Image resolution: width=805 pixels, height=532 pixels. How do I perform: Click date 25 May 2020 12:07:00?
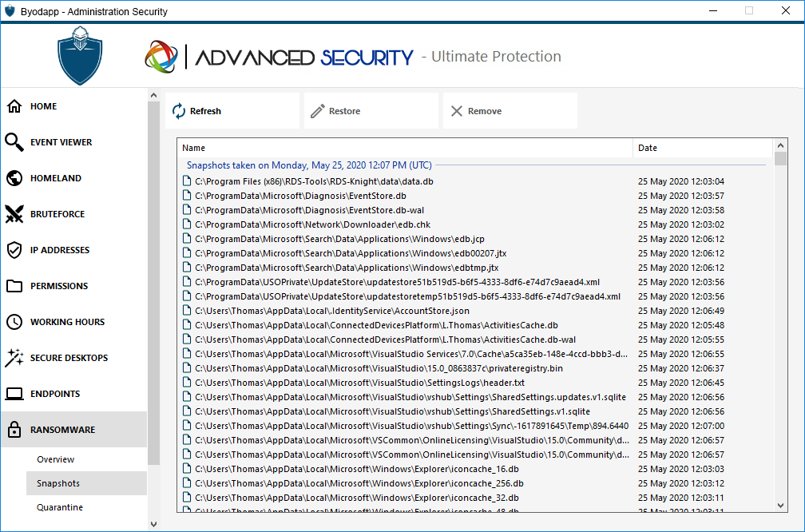(681, 426)
